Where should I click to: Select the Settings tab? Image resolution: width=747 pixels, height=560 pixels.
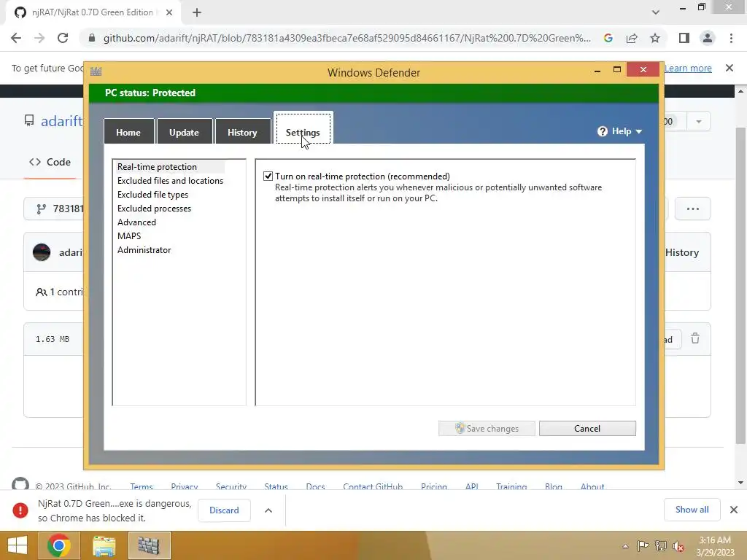point(303,129)
